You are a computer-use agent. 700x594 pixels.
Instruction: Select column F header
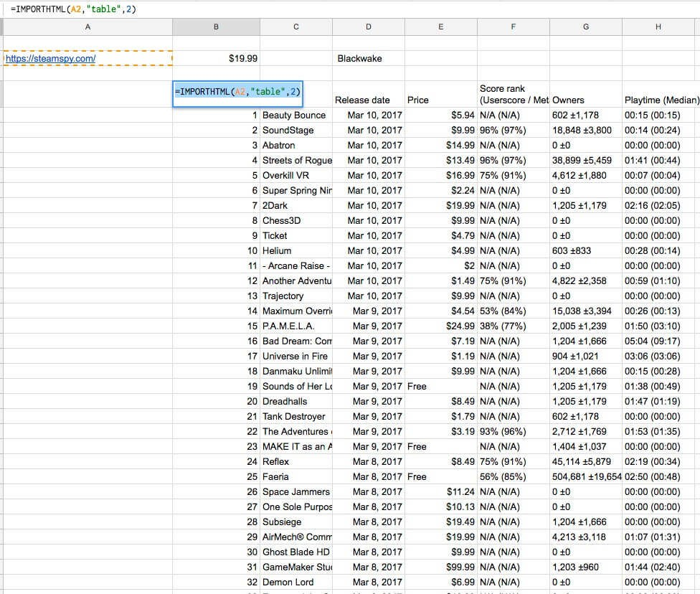[x=514, y=27]
